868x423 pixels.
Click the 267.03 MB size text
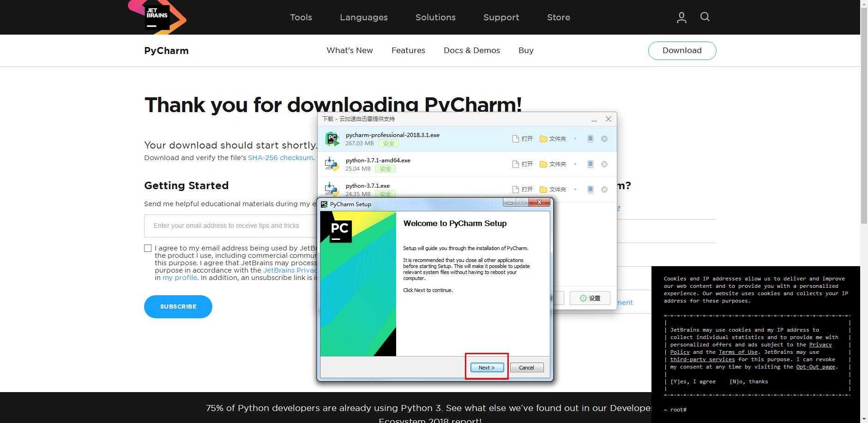tap(360, 143)
